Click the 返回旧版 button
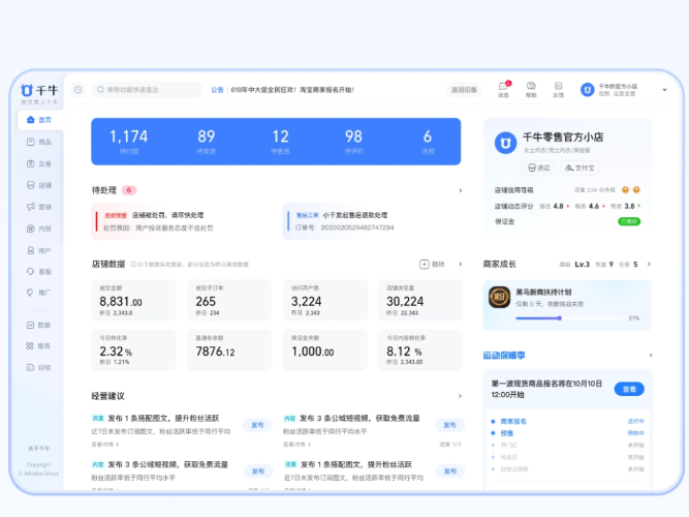689x517 pixels. click(x=464, y=90)
